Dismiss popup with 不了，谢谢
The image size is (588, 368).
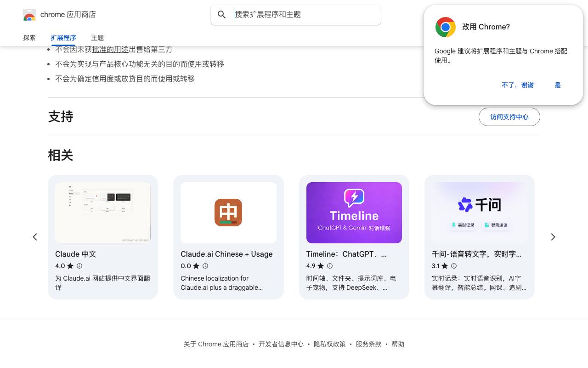(518, 85)
